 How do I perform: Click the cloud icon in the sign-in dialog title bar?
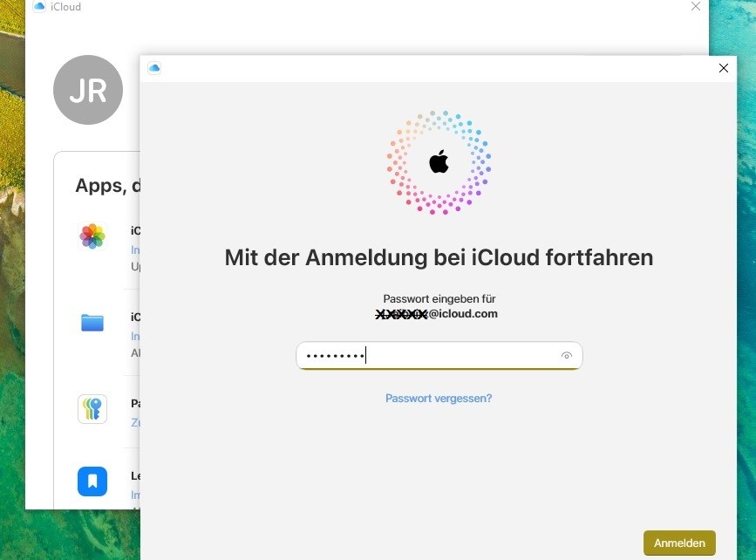point(154,68)
